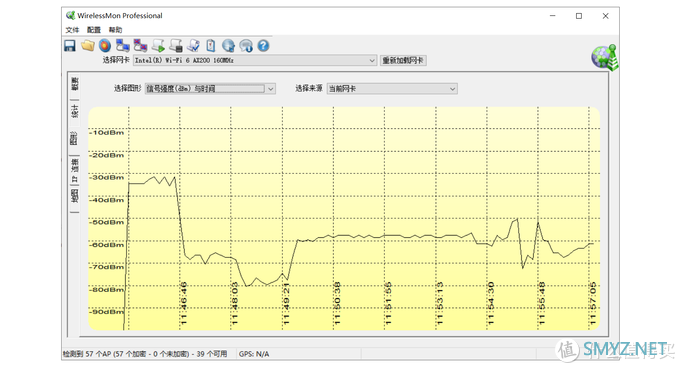Open file with yellow folder icon
680x368 pixels.
coord(88,46)
